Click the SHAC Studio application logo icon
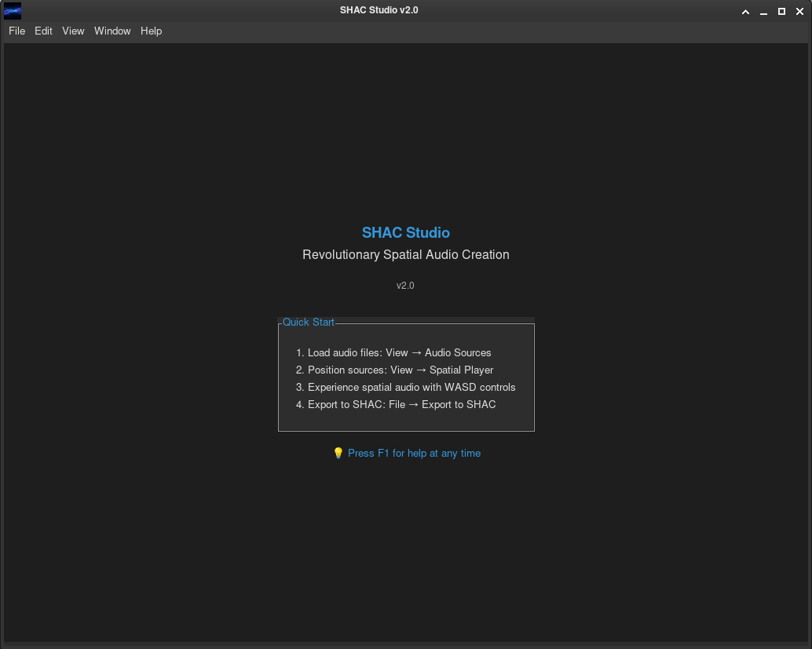The width and height of the screenshot is (812, 649). [x=11, y=10]
